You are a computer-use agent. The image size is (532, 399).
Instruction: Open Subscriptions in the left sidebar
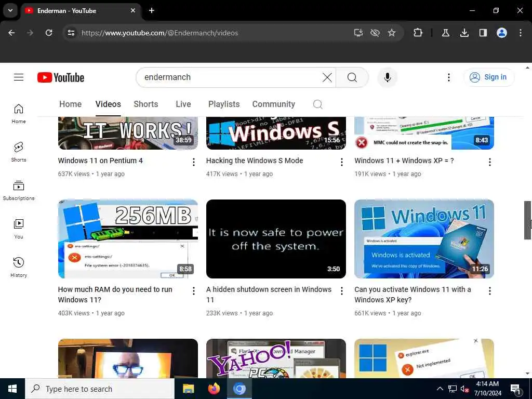(x=19, y=190)
